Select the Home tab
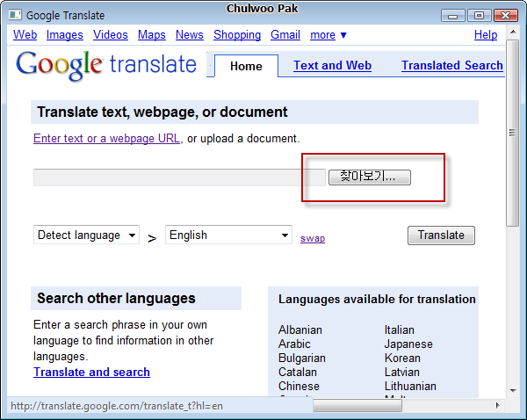527x420 pixels. (x=246, y=66)
